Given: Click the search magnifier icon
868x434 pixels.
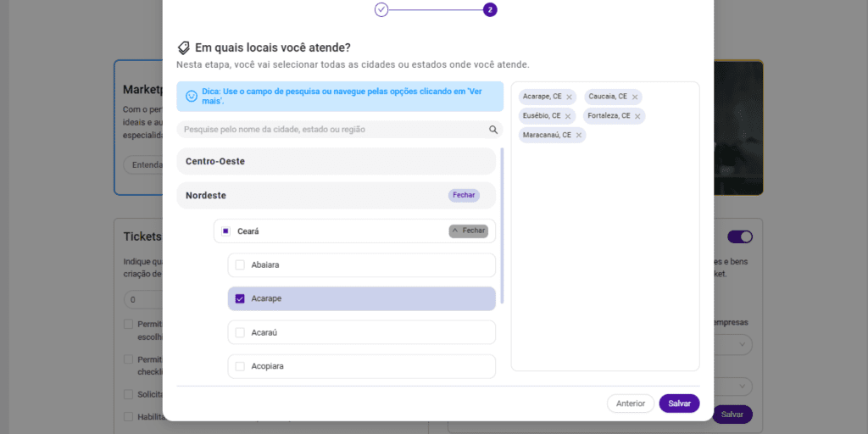Looking at the screenshot, I should click(493, 130).
